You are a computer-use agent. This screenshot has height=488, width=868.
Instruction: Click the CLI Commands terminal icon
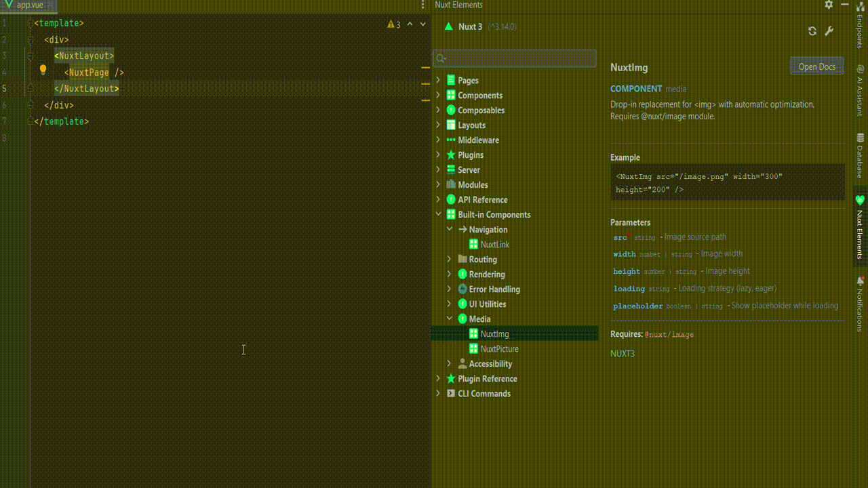click(451, 393)
